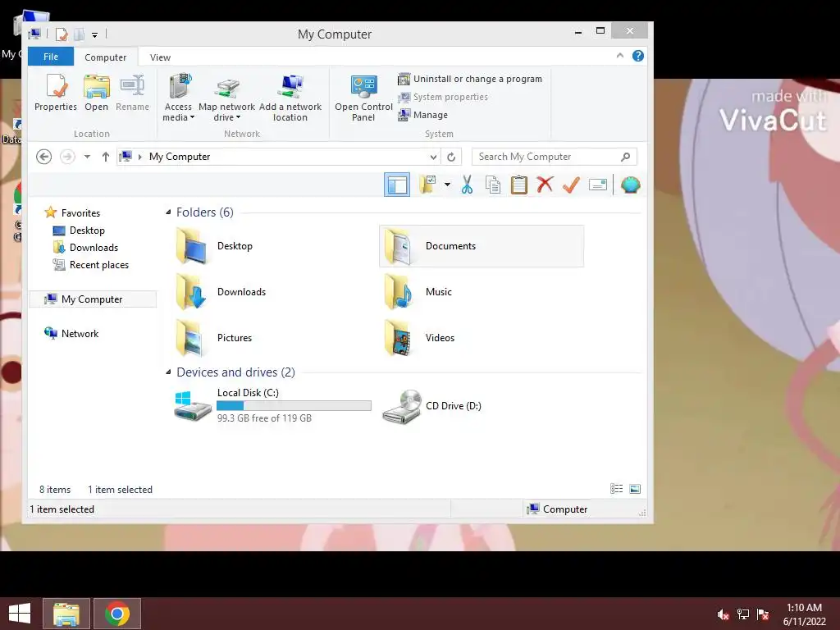Open the folder options dropdown arrow
Viewport: 840px width, 630px height.
447,185
